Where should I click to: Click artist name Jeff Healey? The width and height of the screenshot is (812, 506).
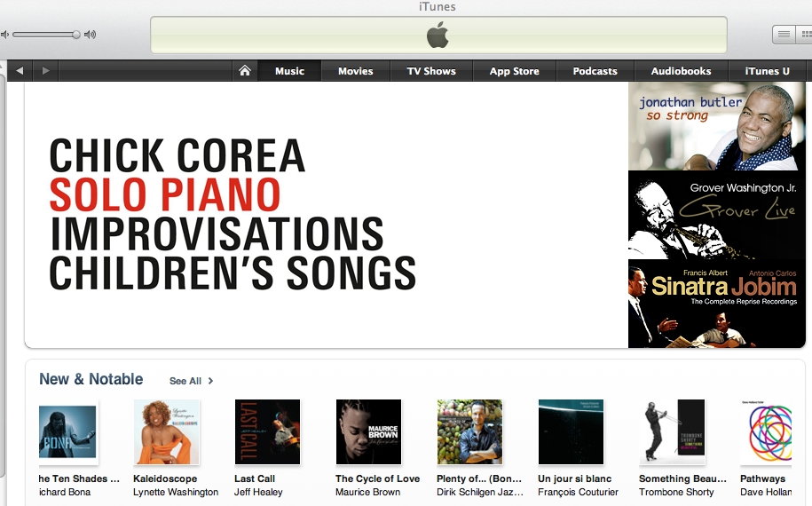pyautogui.click(x=258, y=492)
